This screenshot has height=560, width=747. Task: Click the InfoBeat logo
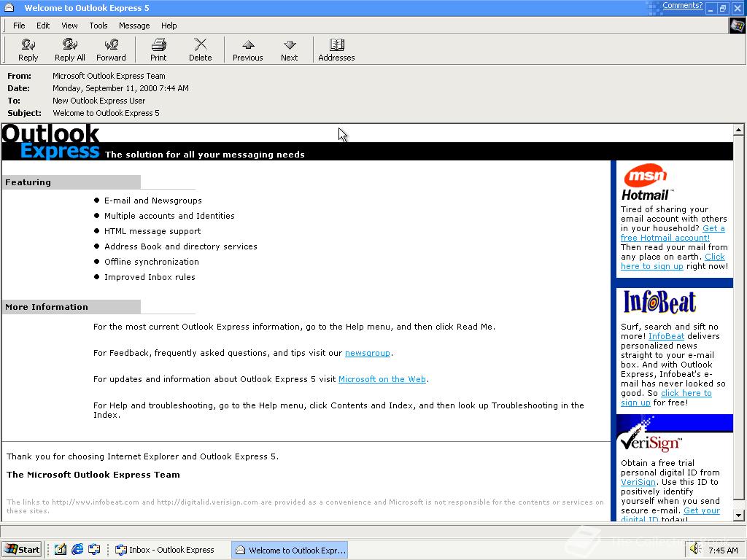pyautogui.click(x=659, y=302)
